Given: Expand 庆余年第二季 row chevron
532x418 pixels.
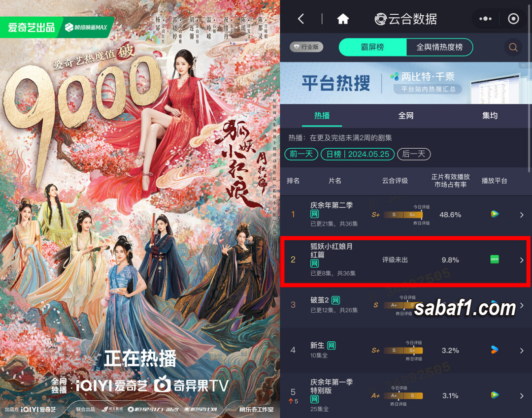Looking at the screenshot, I should pos(522,215).
